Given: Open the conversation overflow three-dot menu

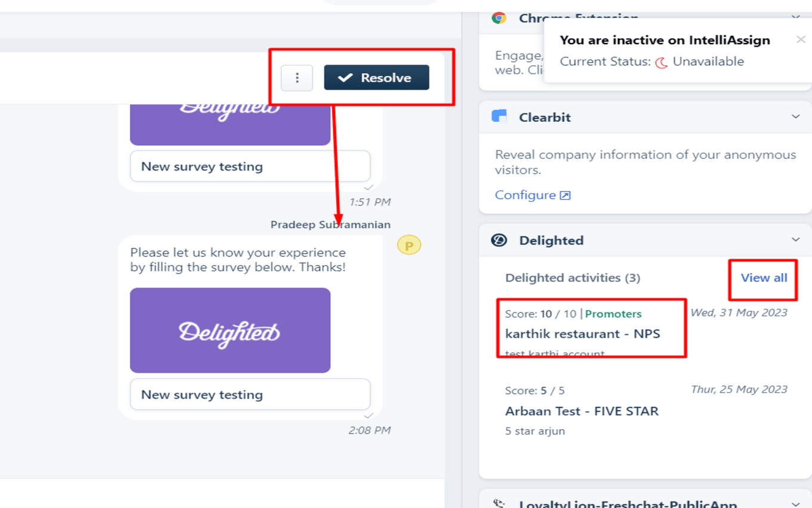Looking at the screenshot, I should (x=297, y=78).
